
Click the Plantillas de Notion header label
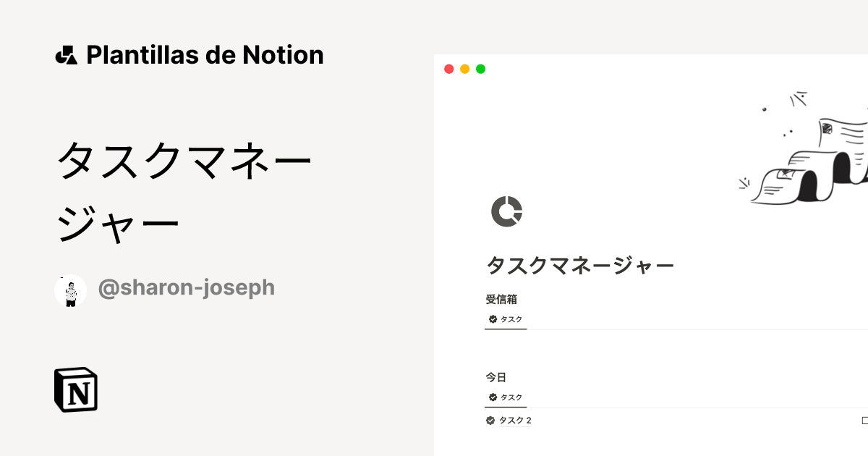pyautogui.click(x=205, y=54)
